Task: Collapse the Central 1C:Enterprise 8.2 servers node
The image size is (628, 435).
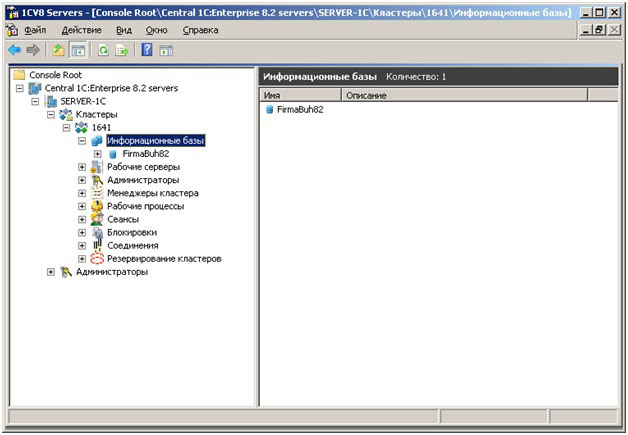Action: pyautogui.click(x=20, y=89)
